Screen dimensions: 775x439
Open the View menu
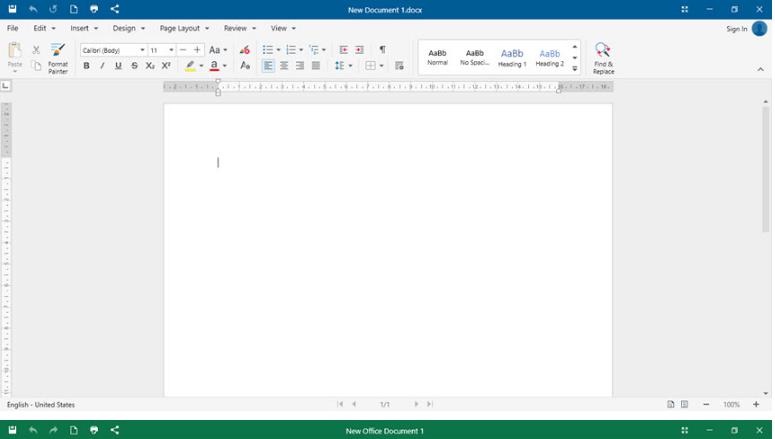click(x=283, y=28)
